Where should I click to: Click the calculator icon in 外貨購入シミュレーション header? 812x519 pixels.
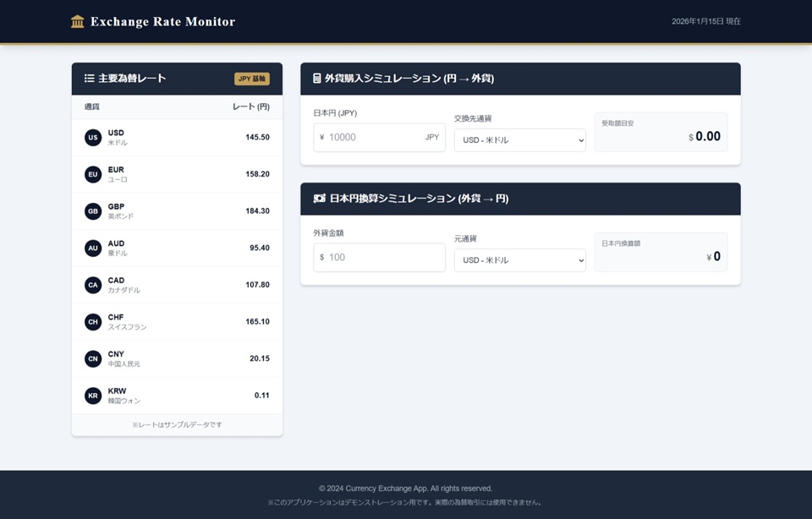tap(317, 79)
